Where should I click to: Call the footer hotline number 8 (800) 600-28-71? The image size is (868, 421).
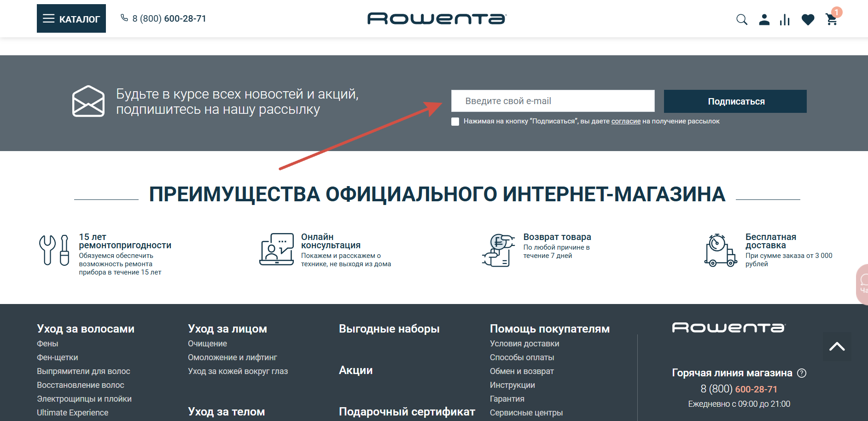(x=739, y=389)
